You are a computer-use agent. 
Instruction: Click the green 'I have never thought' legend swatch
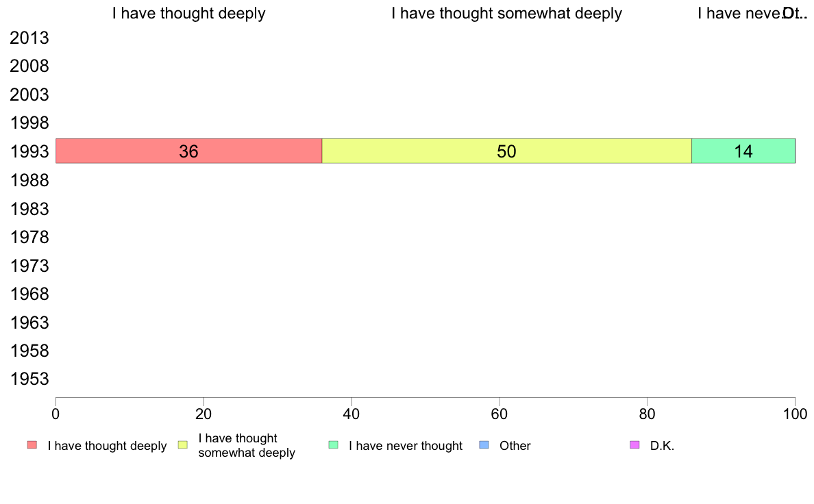tap(333, 445)
